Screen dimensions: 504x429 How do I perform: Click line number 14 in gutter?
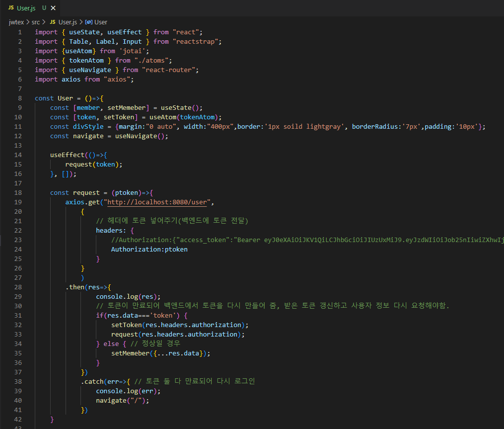(x=18, y=155)
